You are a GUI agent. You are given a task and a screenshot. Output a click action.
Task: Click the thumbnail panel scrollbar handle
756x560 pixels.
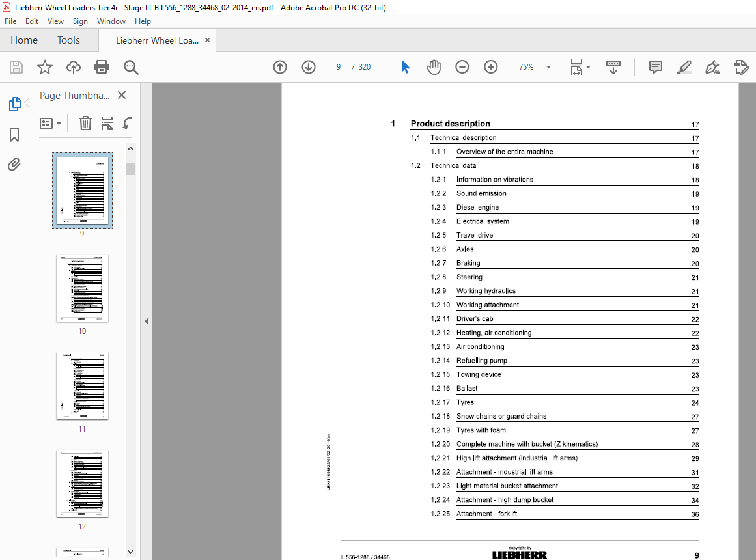coord(131,169)
